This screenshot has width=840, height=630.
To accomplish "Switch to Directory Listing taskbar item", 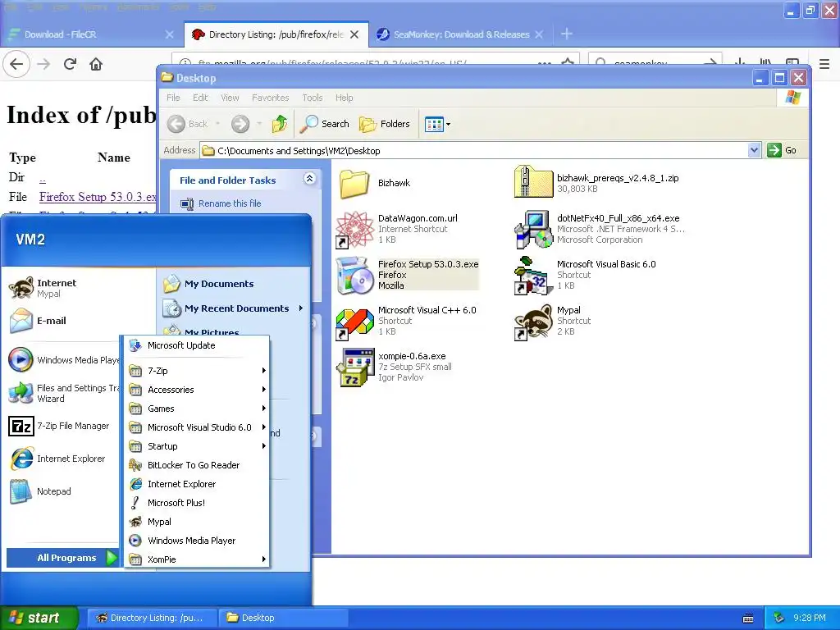I will (151, 618).
